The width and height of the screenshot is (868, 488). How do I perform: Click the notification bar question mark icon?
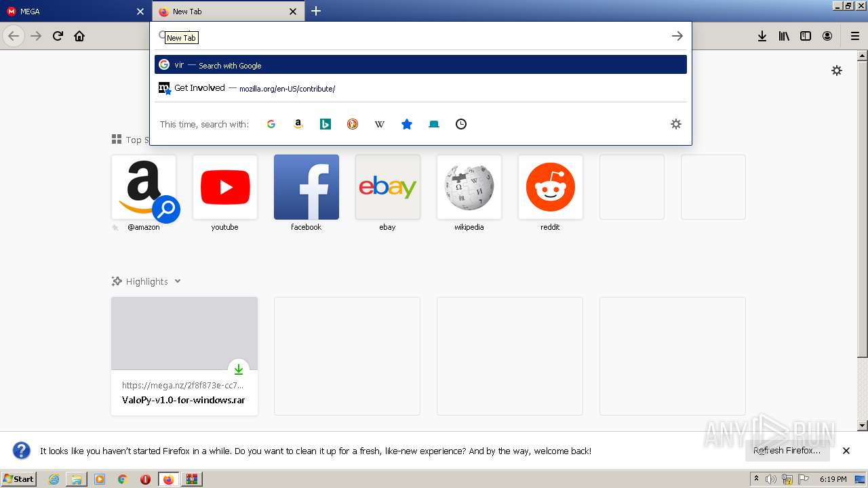(22, 451)
